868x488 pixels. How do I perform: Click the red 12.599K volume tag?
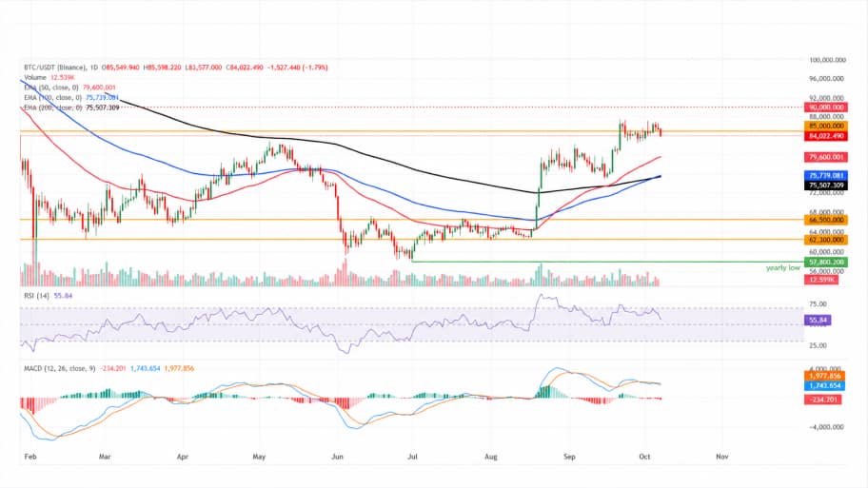click(821, 280)
